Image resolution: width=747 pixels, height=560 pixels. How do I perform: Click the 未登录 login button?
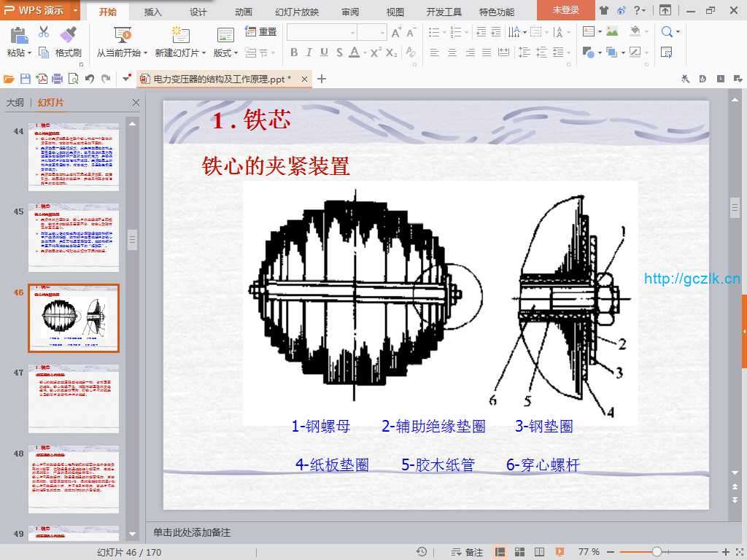pos(565,10)
